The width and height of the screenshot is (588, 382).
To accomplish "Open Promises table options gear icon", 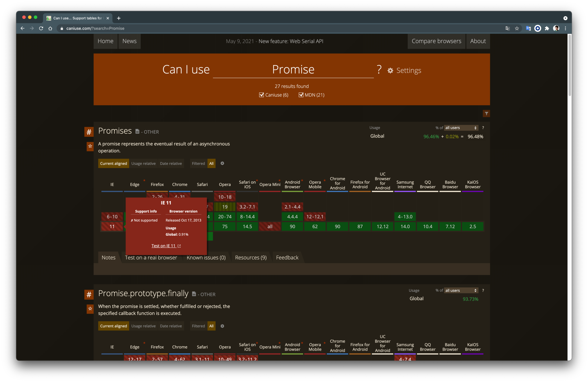I will 222,163.
